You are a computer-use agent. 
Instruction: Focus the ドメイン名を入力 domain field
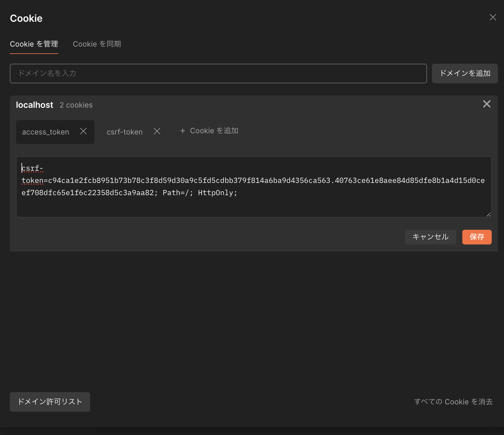coord(218,74)
